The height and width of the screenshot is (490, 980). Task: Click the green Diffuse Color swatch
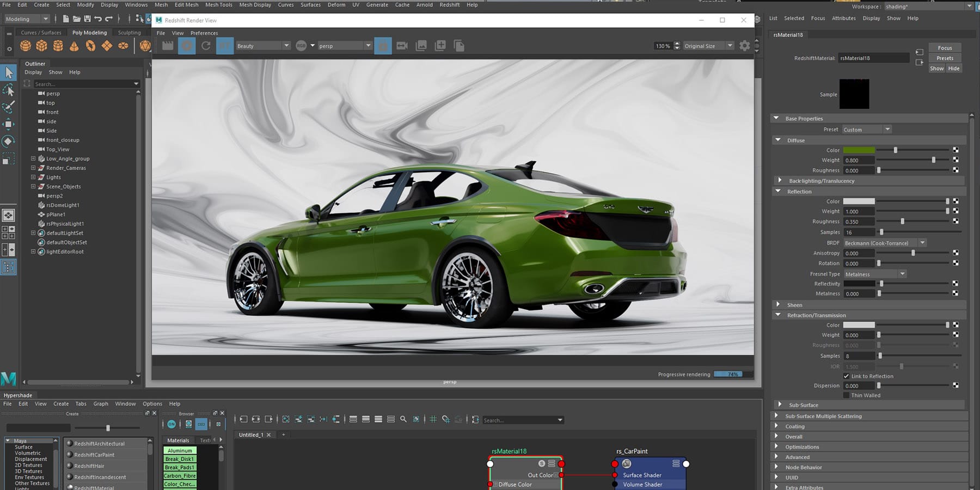click(x=859, y=150)
